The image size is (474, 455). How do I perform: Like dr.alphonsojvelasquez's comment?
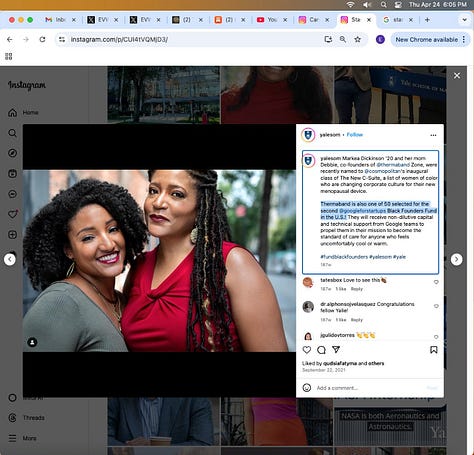pos(436,306)
